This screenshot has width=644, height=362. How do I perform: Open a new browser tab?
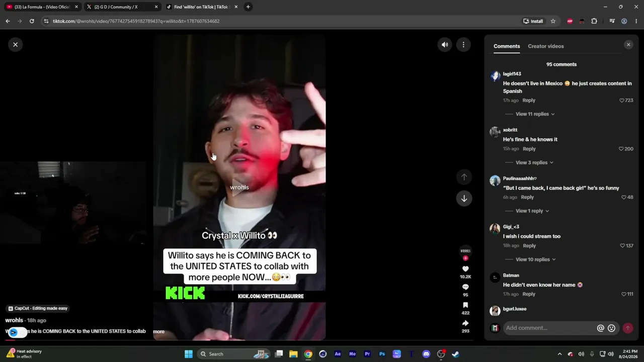[x=248, y=7]
